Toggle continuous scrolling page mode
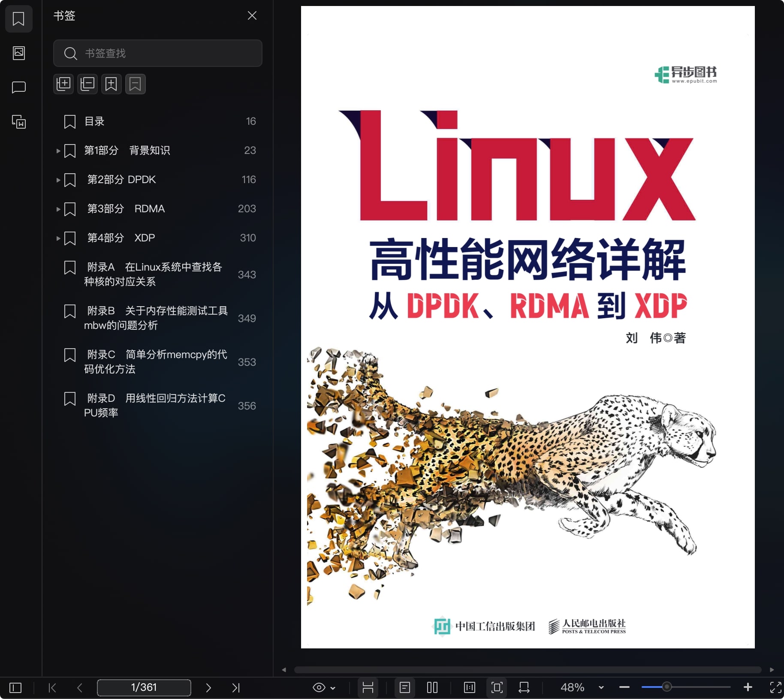 [x=368, y=687]
